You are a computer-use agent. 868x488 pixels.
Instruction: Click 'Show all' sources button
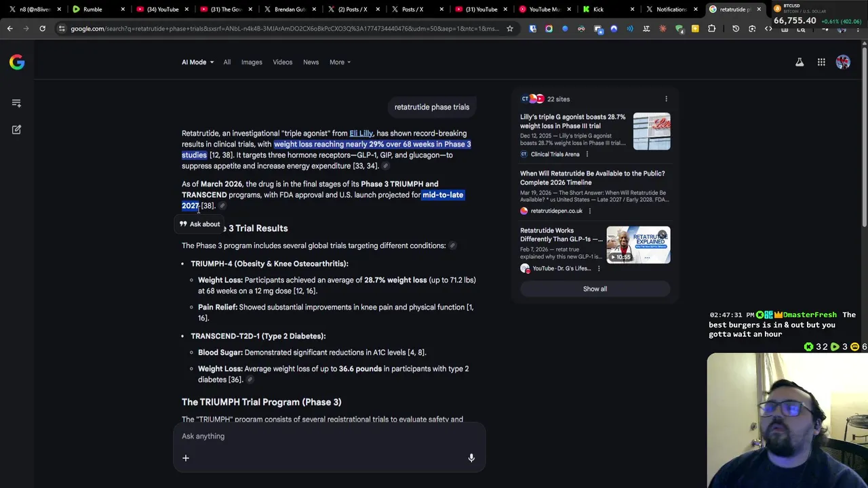coord(595,289)
